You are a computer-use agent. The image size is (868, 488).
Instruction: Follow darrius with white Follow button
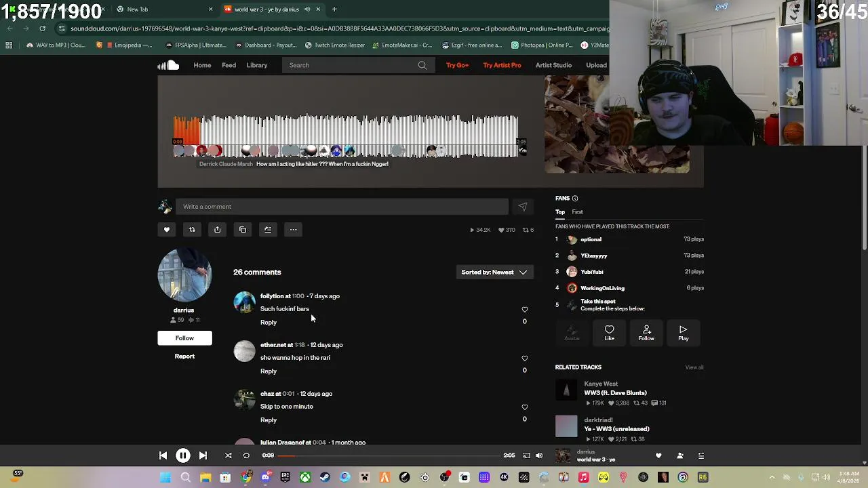(x=184, y=338)
